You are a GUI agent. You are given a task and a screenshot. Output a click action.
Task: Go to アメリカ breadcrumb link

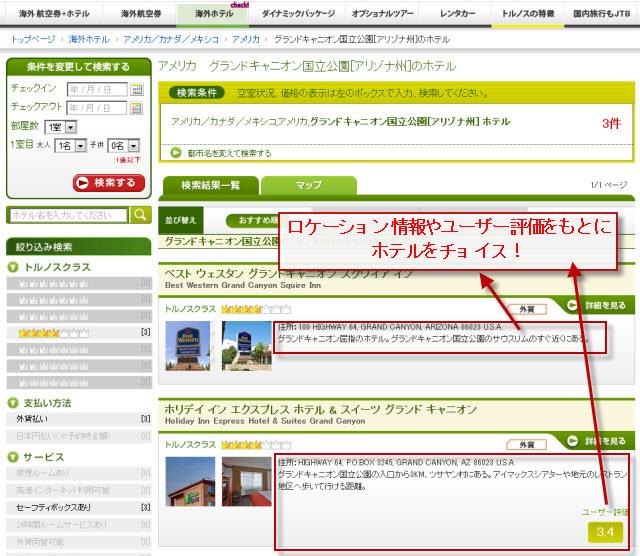(245, 39)
